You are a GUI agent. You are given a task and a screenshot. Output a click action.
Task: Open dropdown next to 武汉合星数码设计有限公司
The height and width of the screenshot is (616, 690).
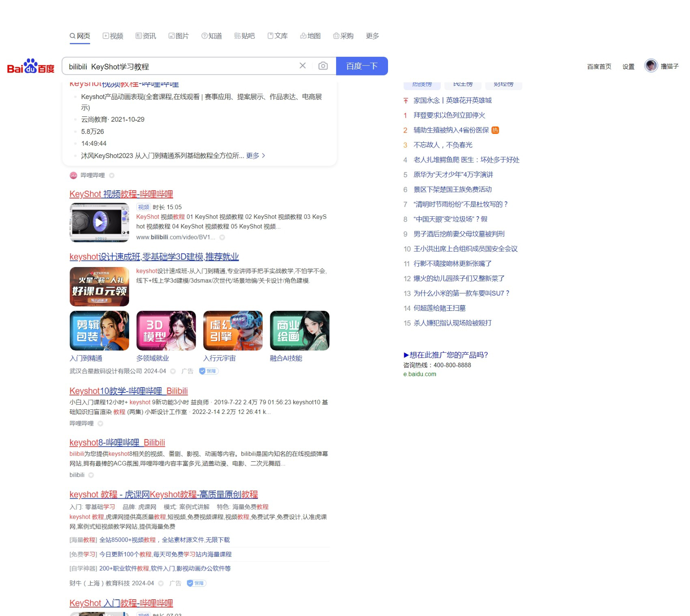point(173,371)
